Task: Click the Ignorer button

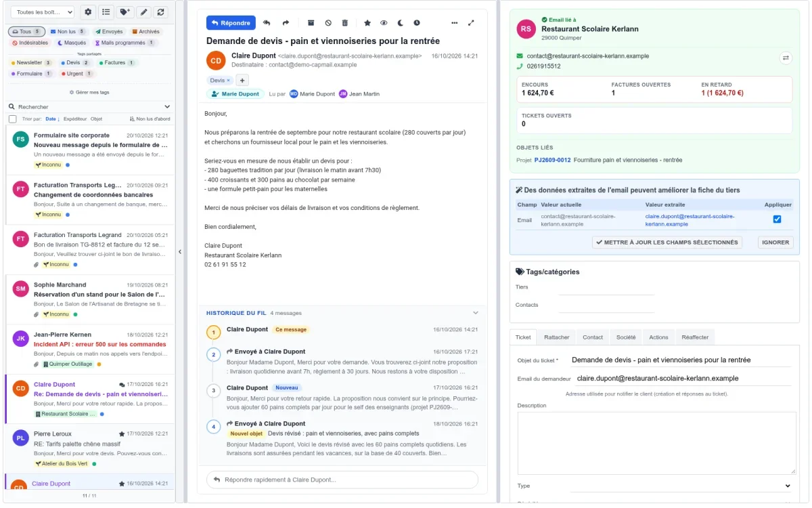Action: [x=775, y=242]
